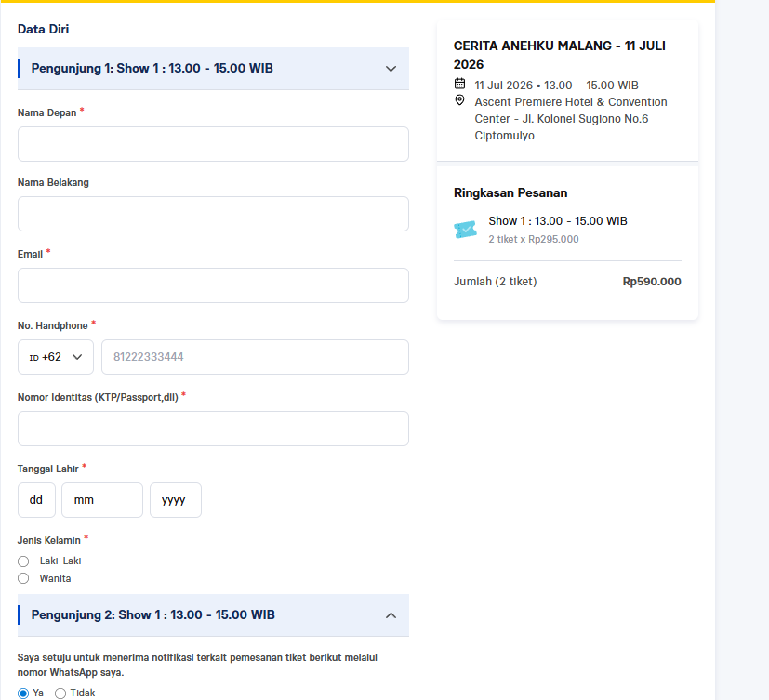The height and width of the screenshot is (700, 769).
Task: Focus the Nomor Identitas input field
Action: pyautogui.click(x=213, y=429)
